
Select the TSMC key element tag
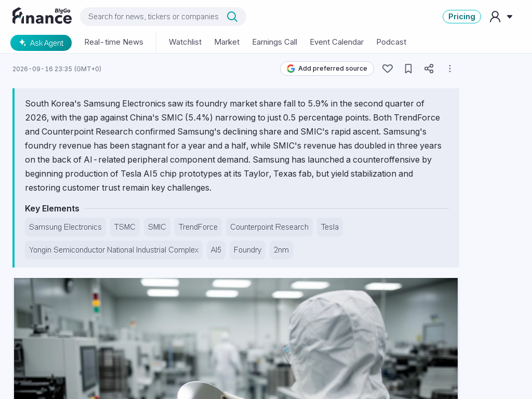125,227
